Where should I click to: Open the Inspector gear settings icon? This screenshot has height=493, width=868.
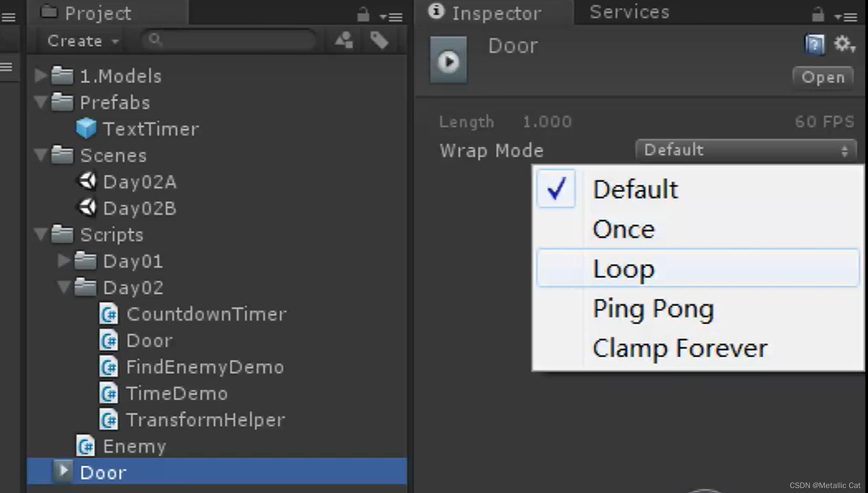(841, 43)
